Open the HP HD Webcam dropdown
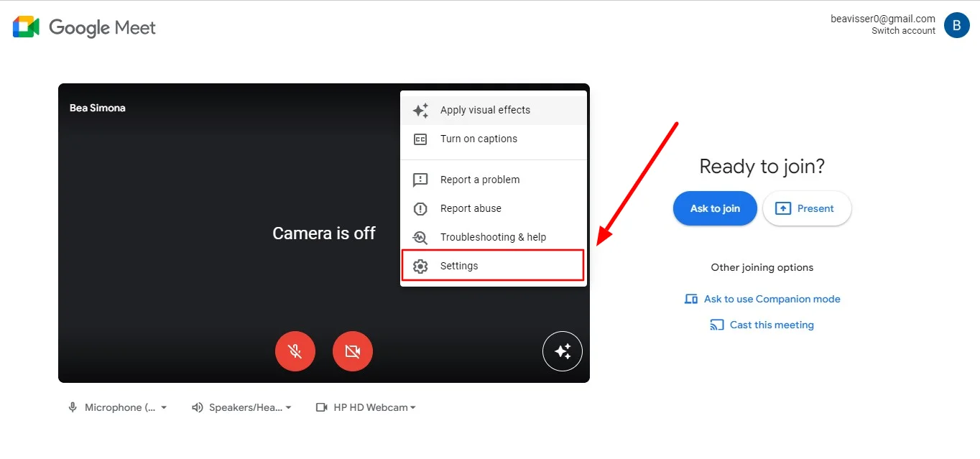Image resolution: width=980 pixels, height=459 pixels. tap(366, 407)
